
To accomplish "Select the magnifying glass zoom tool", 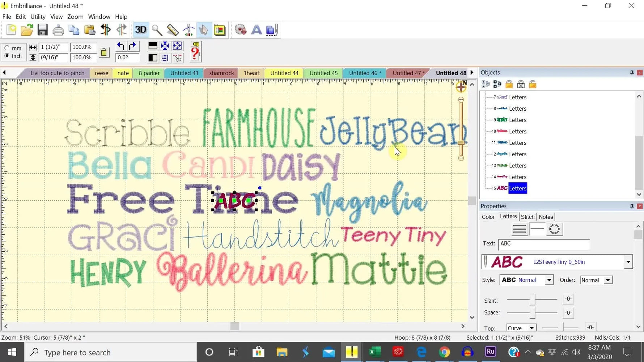I will click(x=157, y=30).
